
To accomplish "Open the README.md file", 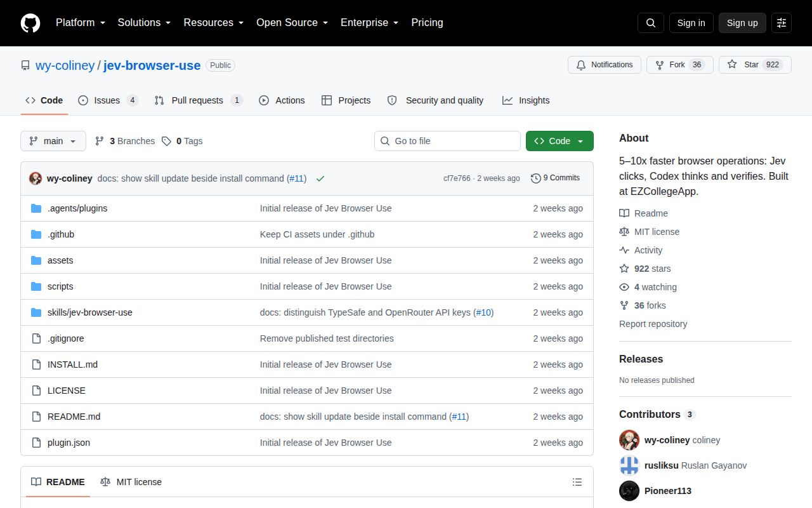I will coord(74,417).
